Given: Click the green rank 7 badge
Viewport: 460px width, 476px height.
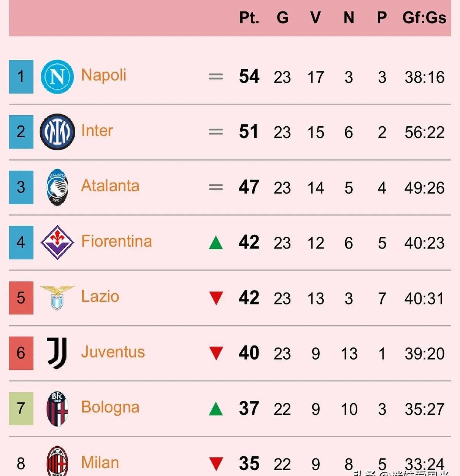Looking at the screenshot, I should (x=21, y=408).
